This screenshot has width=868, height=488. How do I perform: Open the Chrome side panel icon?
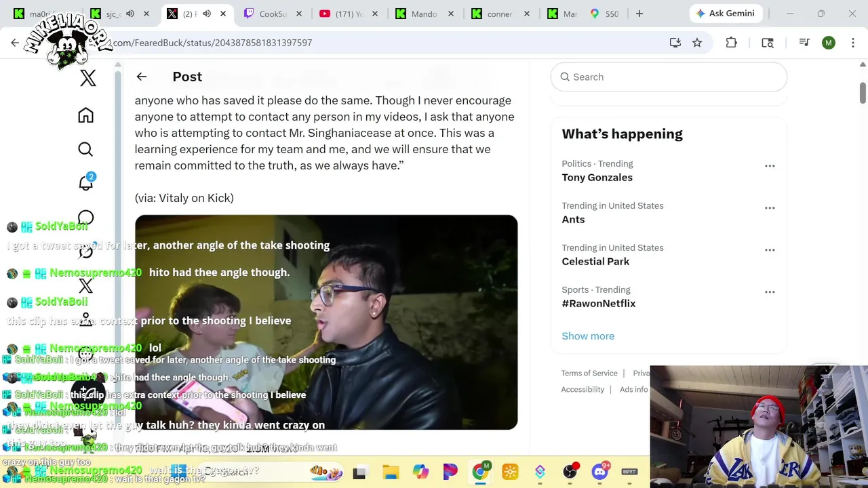click(768, 43)
